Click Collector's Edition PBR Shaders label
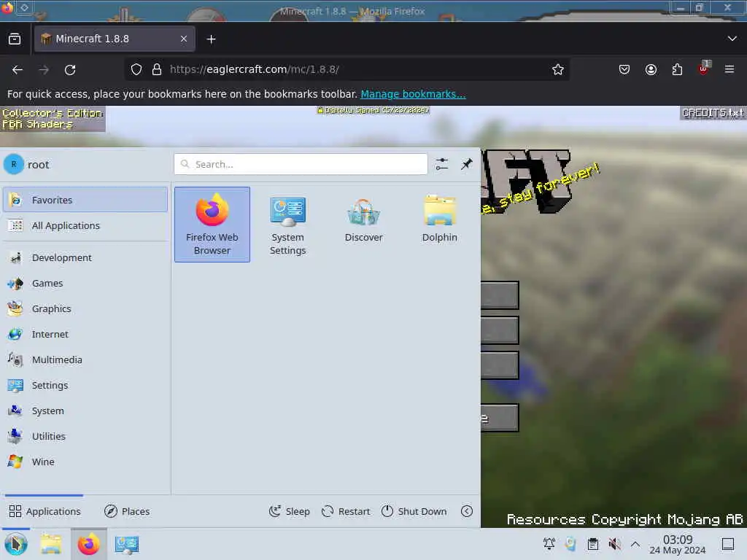The width and height of the screenshot is (747, 560). click(53, 119)
